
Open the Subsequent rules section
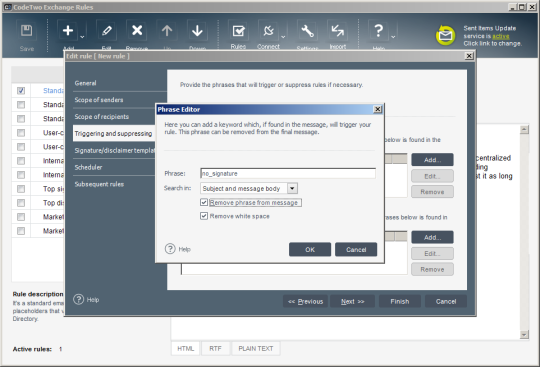coord(99,184)
